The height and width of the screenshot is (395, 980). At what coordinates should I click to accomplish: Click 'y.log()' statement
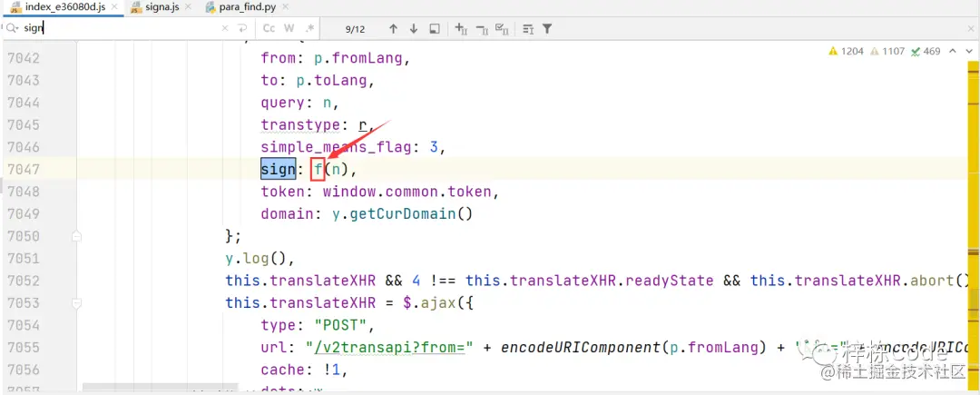tap(255, 258)
